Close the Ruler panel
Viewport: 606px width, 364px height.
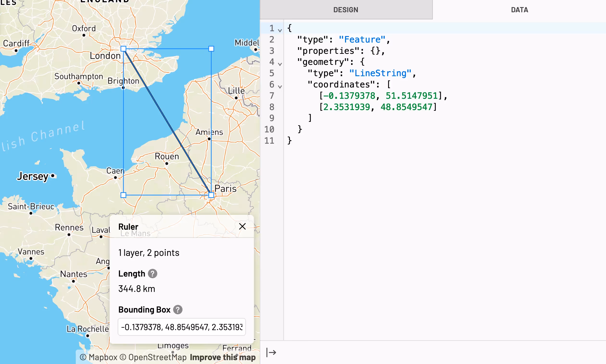242,226
